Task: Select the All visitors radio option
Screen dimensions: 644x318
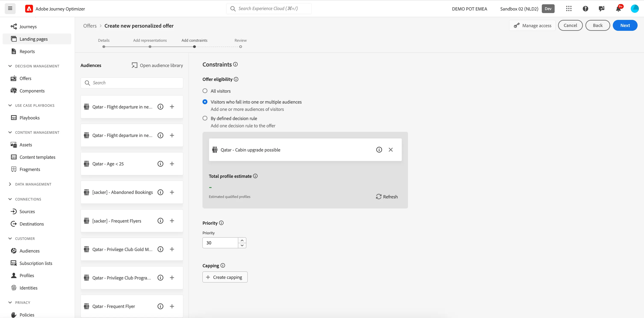Action: [205, 91]
